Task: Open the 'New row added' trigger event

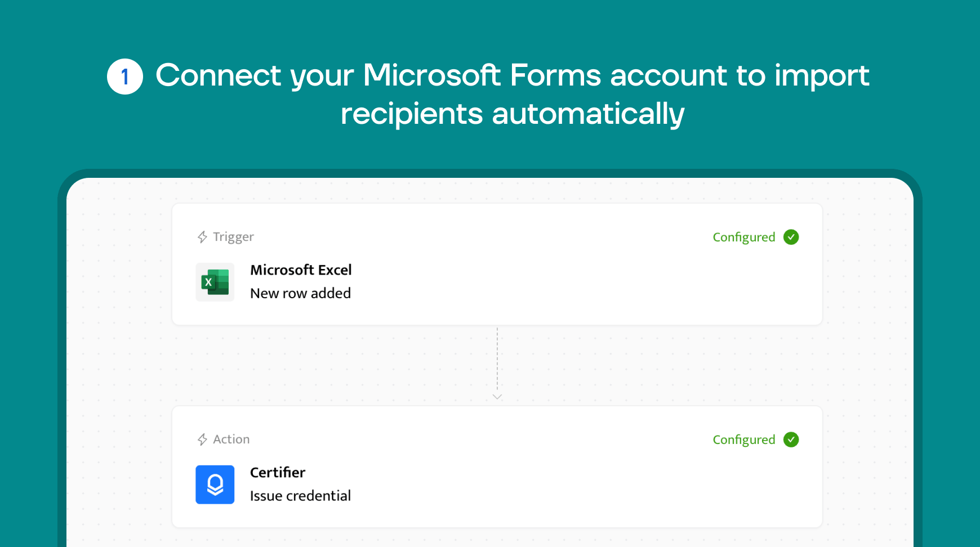Action: [x=300, y=293]
